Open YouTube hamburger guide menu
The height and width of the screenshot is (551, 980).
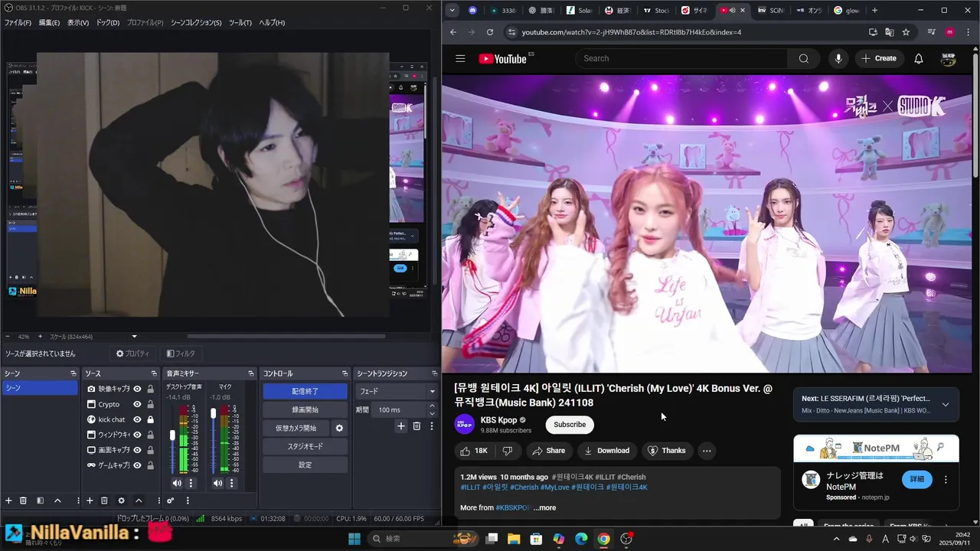click(x=460, y=58)
